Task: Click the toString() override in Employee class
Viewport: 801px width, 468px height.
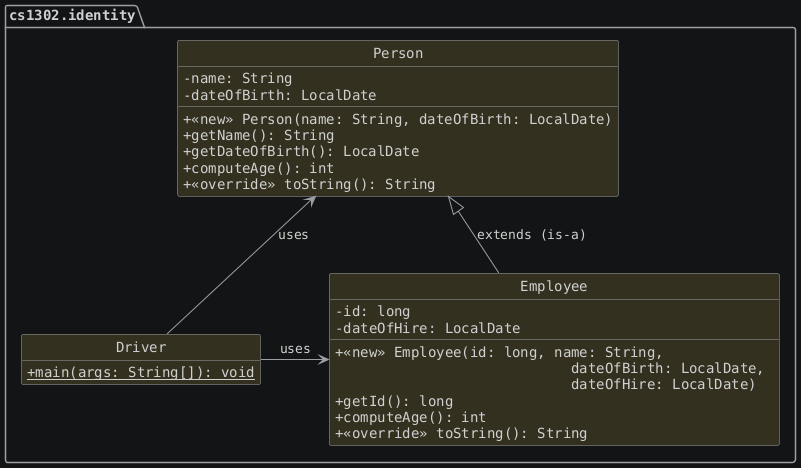Action: 461,433
